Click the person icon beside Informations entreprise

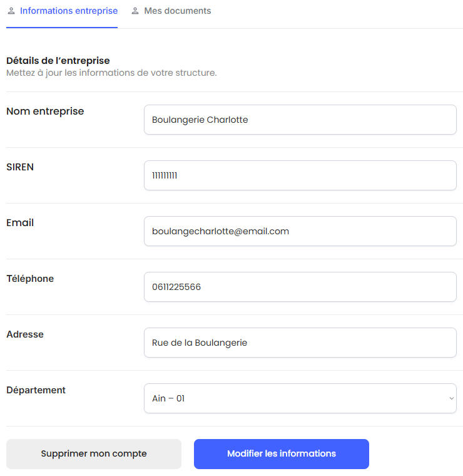11,11
